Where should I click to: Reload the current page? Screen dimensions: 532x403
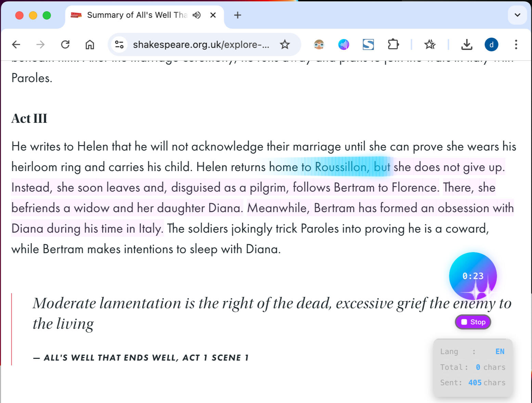point(65,44)
